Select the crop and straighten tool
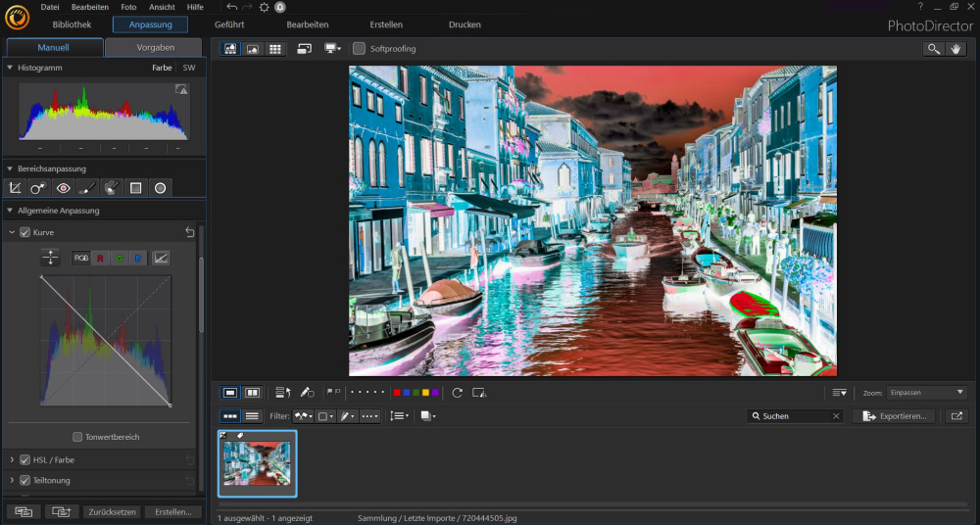The image size is (980, 525). point(15,187)
